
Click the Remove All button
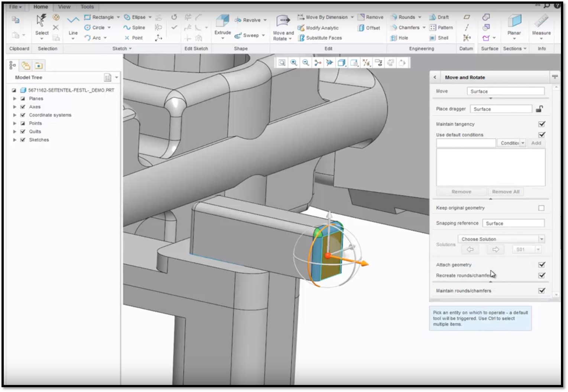506,192
